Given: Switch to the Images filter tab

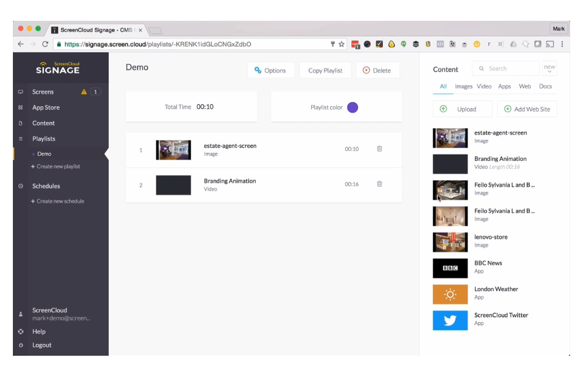Looking at the screenshot, I should pyautogui.click(x=464, y=86).
